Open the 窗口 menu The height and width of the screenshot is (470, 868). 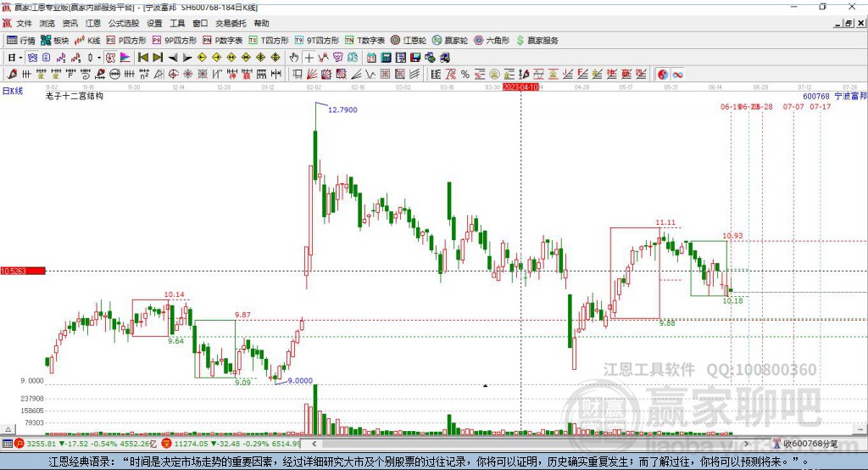200,23
